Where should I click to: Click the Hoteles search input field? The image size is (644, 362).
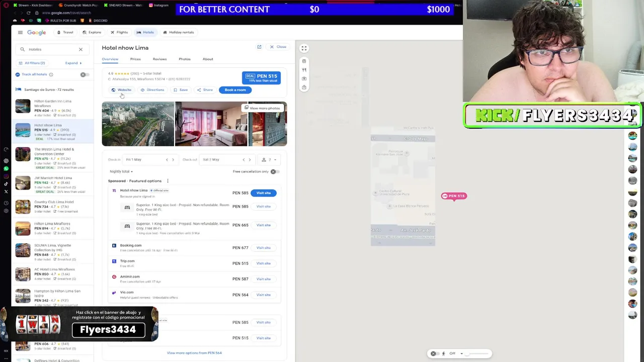tap(51, 49)
